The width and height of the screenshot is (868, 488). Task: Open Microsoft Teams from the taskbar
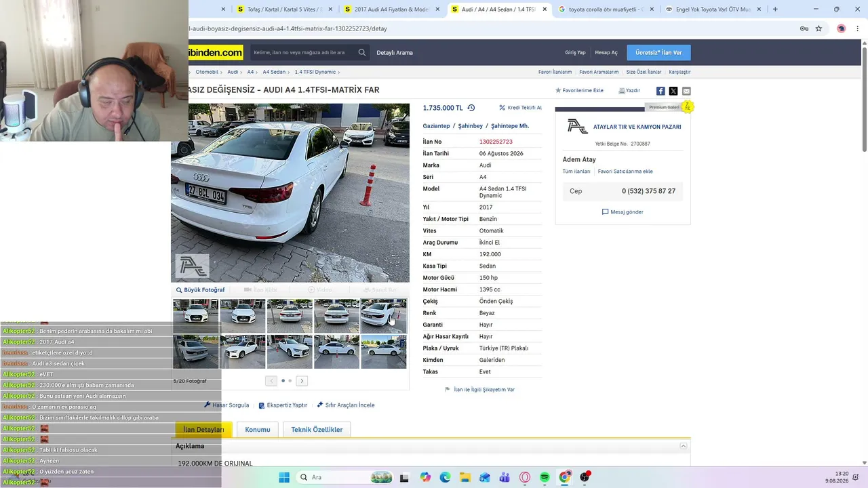pos(505,477)
